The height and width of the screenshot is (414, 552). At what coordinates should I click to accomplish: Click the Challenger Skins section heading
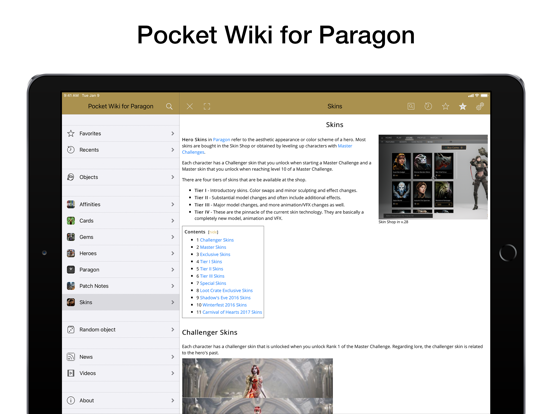point(209,332)
